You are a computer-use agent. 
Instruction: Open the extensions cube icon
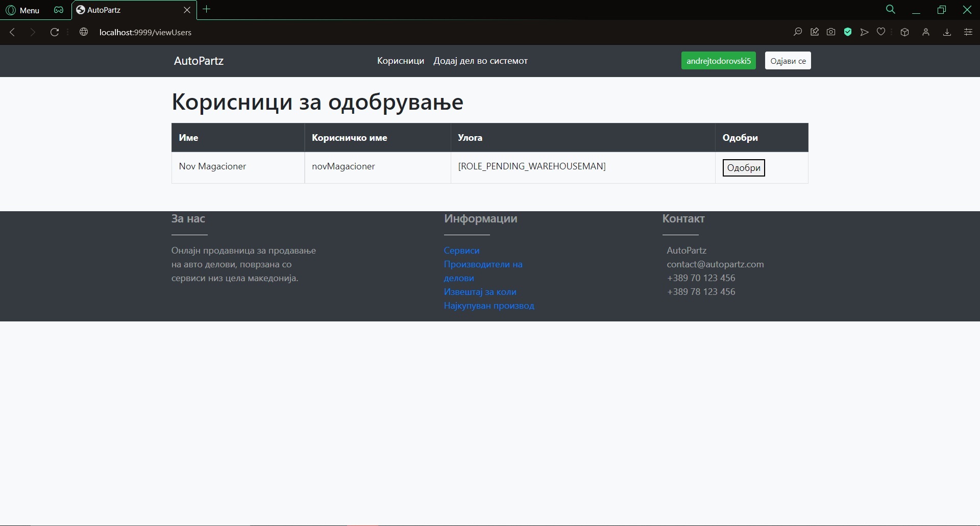[904, 32]
